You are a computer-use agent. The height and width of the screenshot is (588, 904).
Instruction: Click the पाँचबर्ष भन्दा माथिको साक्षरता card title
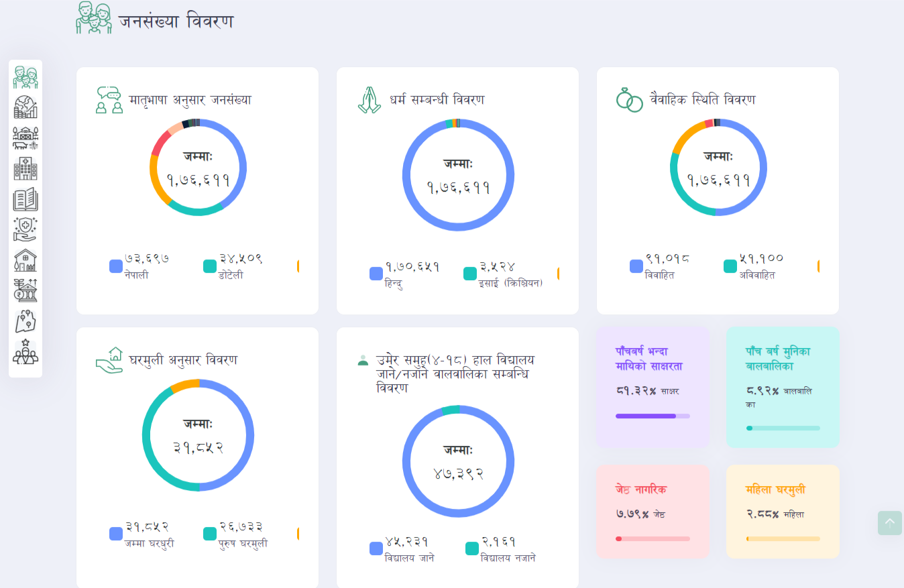pyautogui.click(x=649, y=359)
